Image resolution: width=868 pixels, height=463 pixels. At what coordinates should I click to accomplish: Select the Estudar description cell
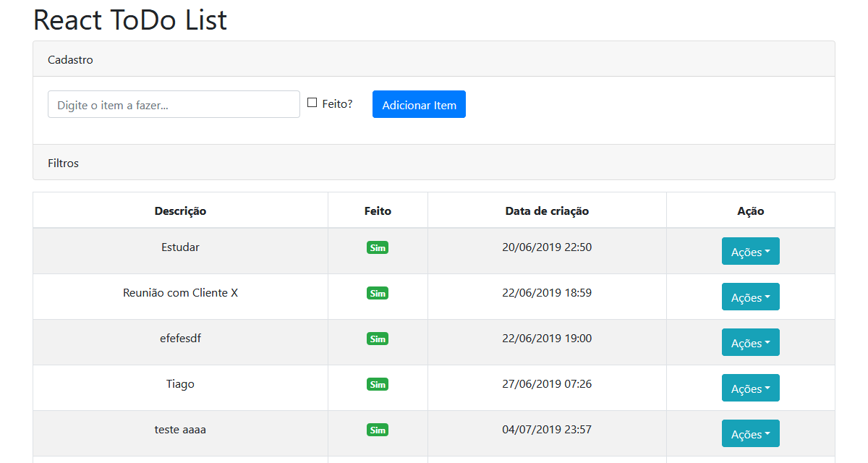coord(180,247)
